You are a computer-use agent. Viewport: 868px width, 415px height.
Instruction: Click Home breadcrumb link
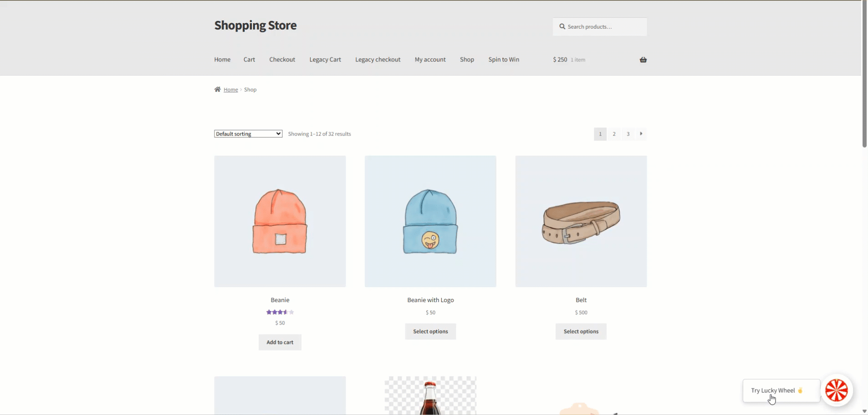tap(230, 90)
